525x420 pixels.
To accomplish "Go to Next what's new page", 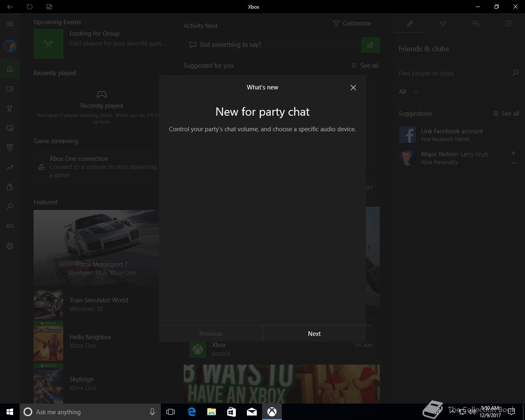I will (314, 333).
